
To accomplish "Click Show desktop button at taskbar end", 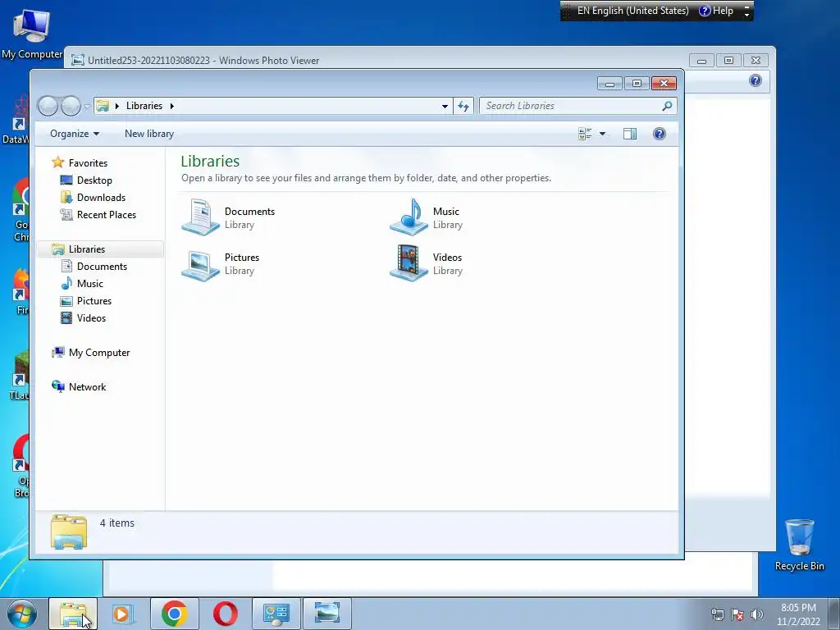I will [834, 614].
